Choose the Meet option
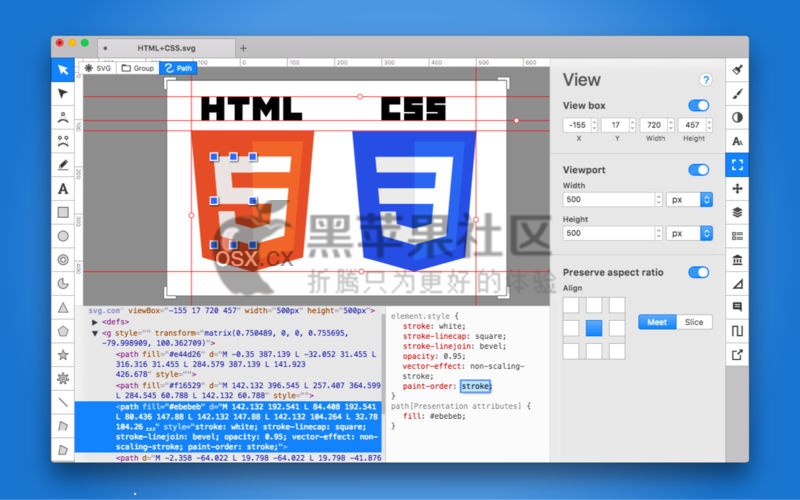Screen dimensions: 800x500 (x=657, y=322)
